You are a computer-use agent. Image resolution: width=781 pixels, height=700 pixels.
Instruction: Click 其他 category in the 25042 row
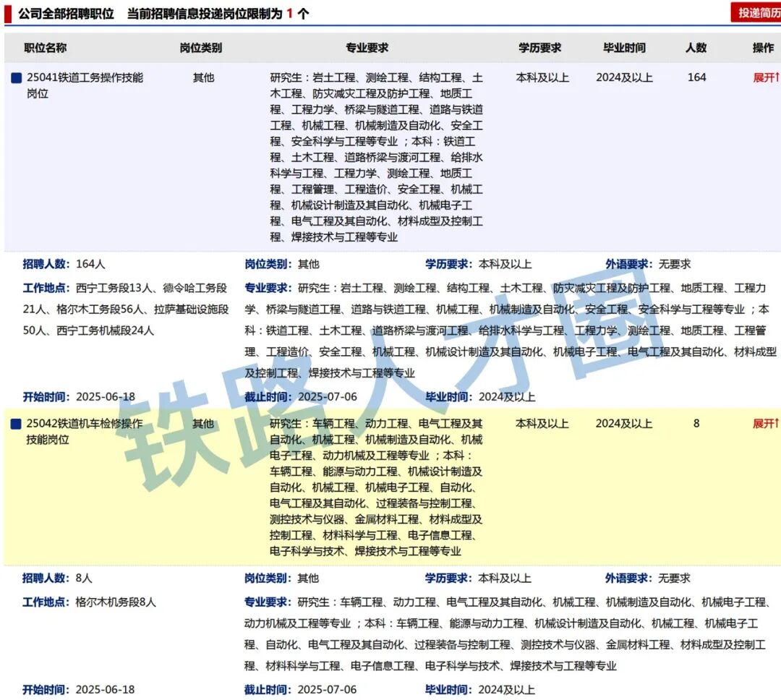(x=203, y=424)
